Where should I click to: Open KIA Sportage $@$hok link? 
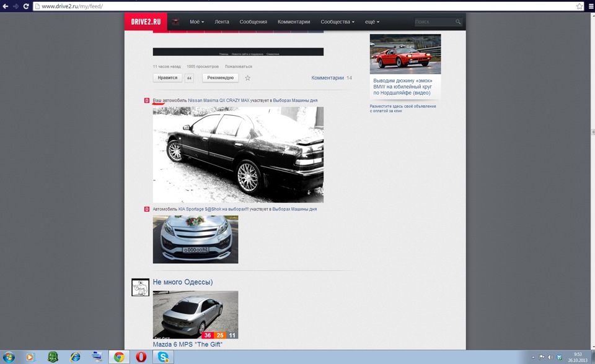214,209
